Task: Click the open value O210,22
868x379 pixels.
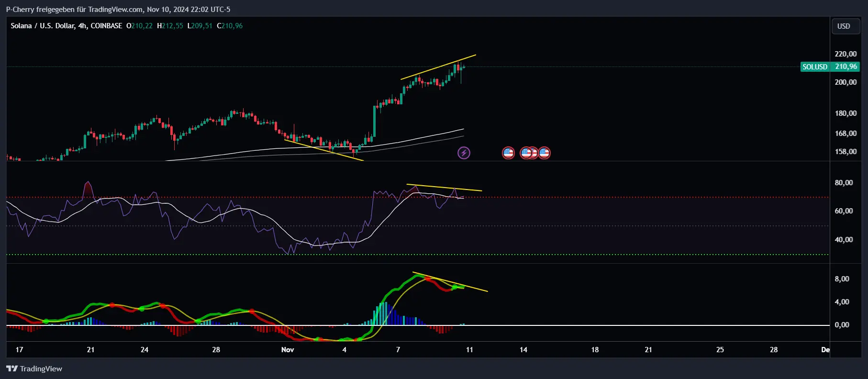Action: 139,26
